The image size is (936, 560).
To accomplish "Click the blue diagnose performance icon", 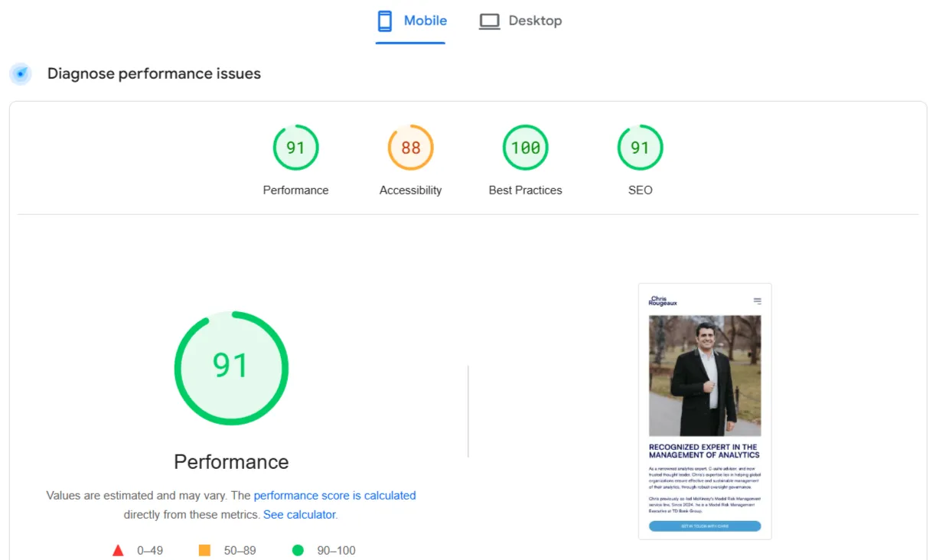I will [21, 74].
